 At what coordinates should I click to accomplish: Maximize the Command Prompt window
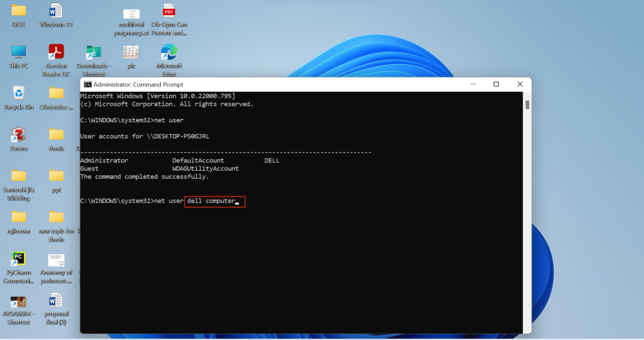click(x=496, y=84)
